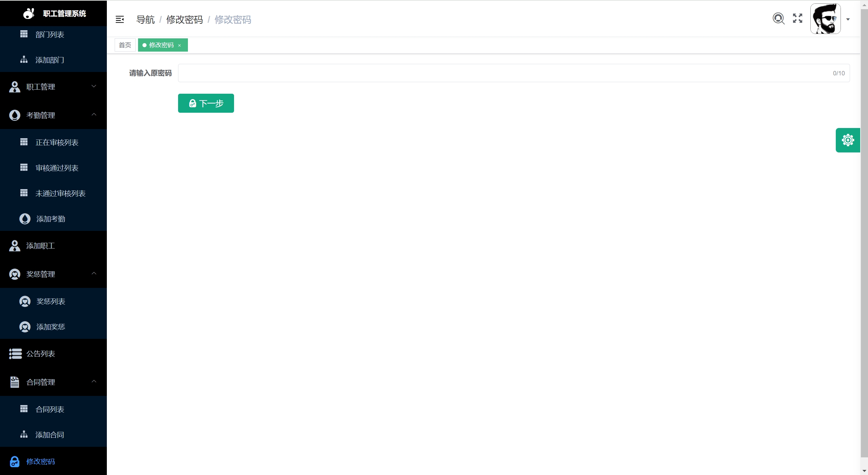Screen dimensions: 868x475
Task: Click 导航 in the breadcrumb
Action: point(145,20)
